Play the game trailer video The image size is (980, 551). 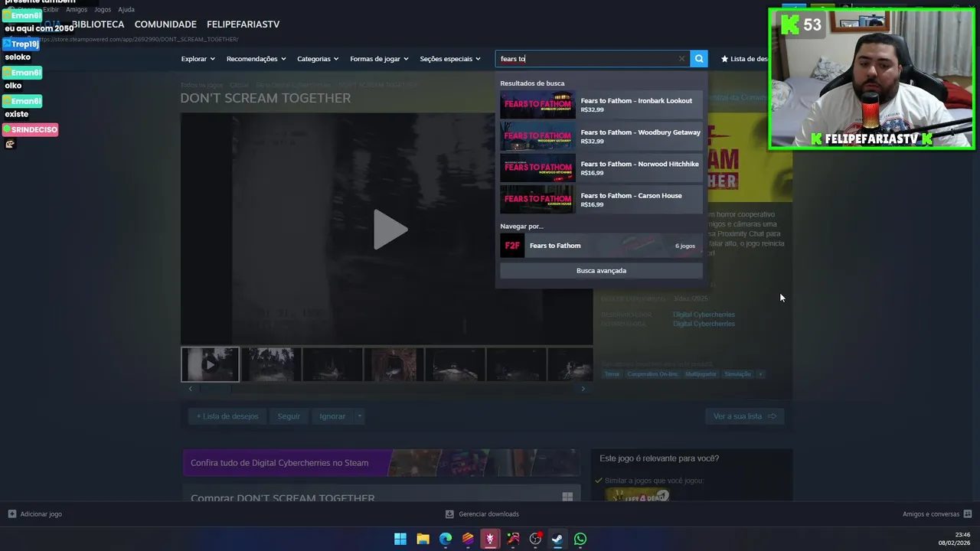pos(390,230)
